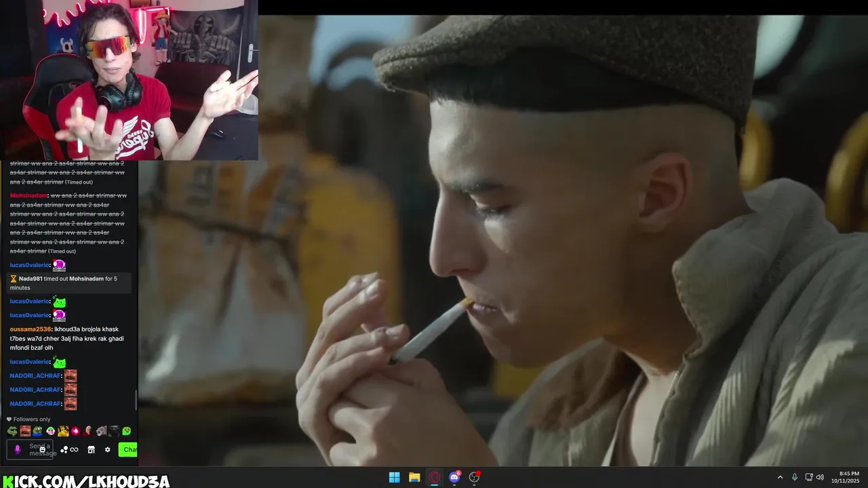
Task: Click the three-dots channel points icon
Action: click(64, 449)
